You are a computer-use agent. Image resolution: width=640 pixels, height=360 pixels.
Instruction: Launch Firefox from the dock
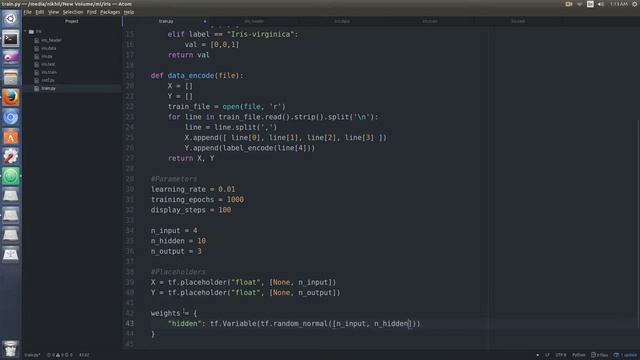point(11,98)
